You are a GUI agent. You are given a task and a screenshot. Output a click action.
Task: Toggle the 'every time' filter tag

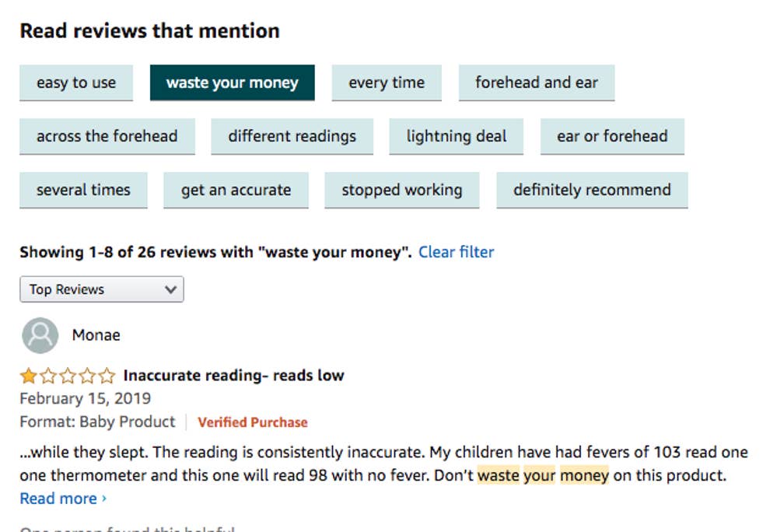(387, 82)
